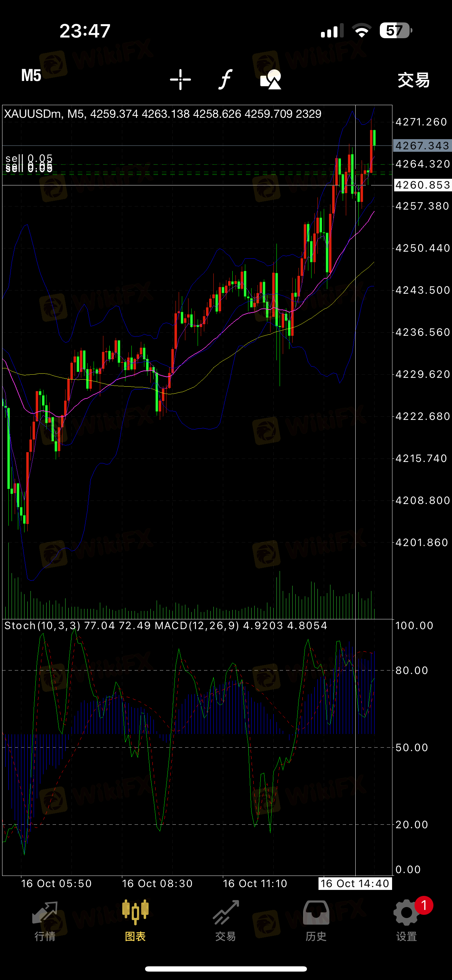452x980 pixels.
Task: Tap the red notification badge on settings
Action: (424, 905)
